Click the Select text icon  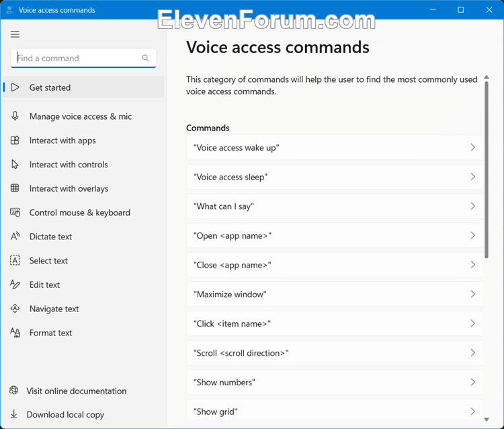click(x=15, y=260)
